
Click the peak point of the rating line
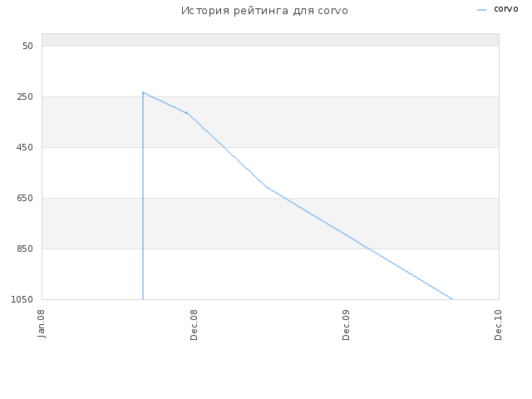143,92
